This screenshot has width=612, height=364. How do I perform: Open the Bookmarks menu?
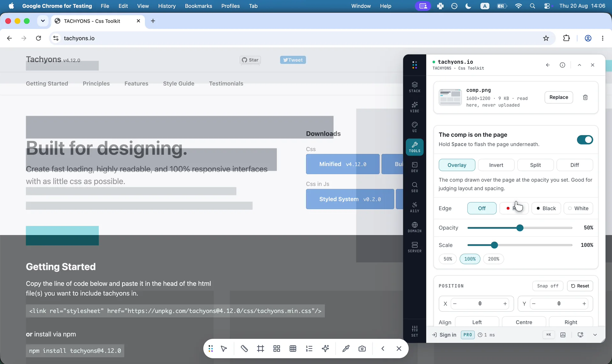pyautogui.click(x=198, y=6)
